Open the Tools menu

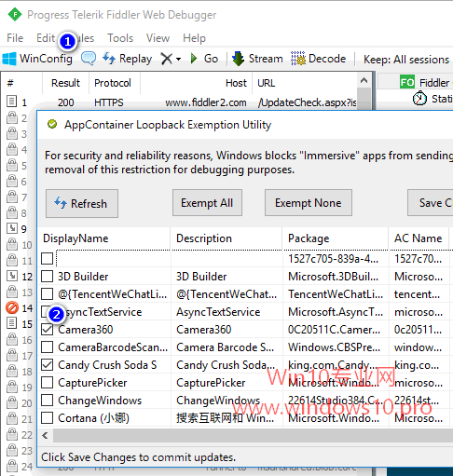(x=120, y=38)
